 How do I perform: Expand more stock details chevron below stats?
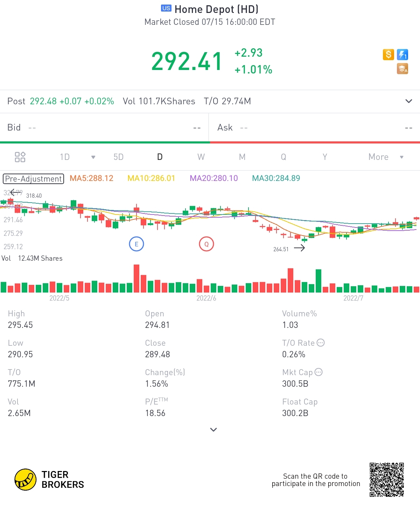click(213, 429)
